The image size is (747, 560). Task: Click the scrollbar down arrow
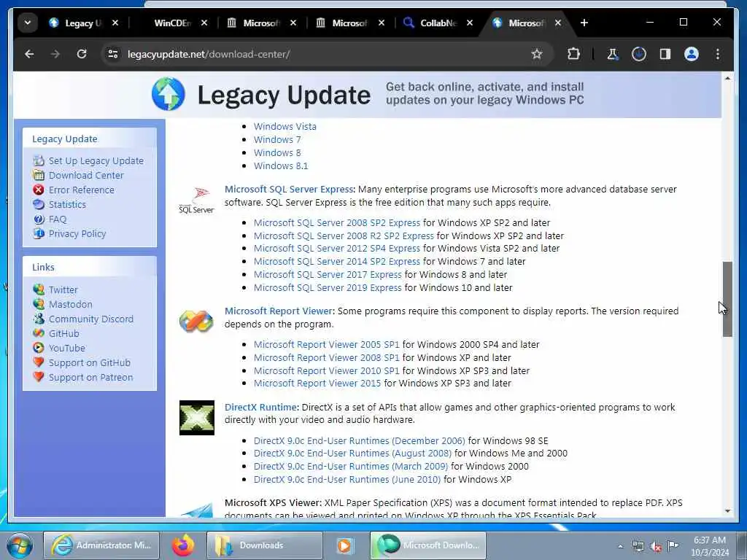click(x=727, y=511)
